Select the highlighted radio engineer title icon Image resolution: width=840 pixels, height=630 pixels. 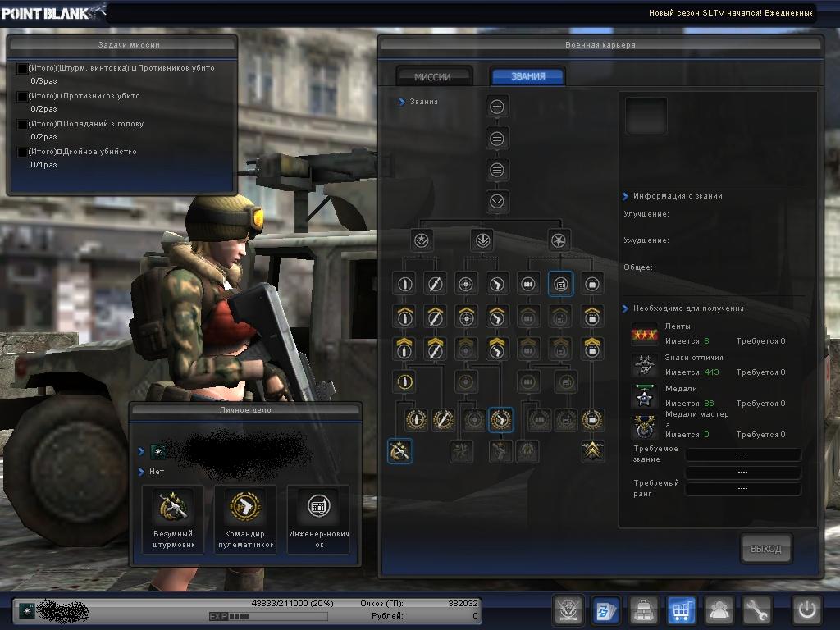pos(560,284)
